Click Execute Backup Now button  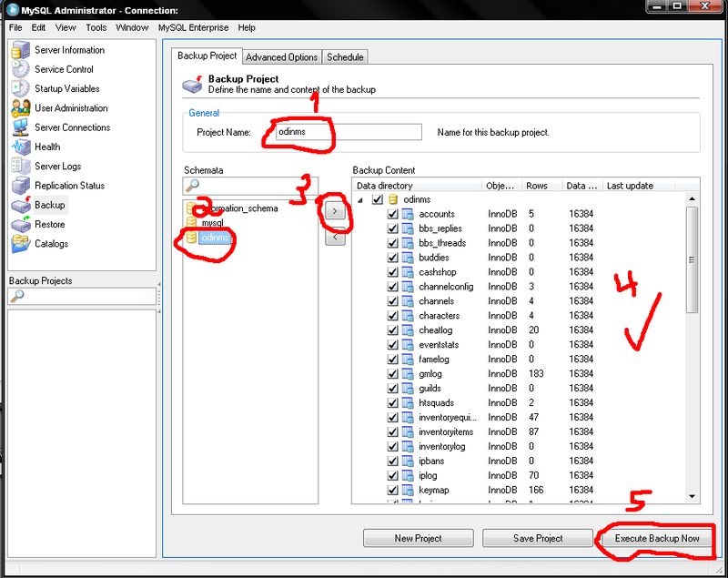[657, 538]
